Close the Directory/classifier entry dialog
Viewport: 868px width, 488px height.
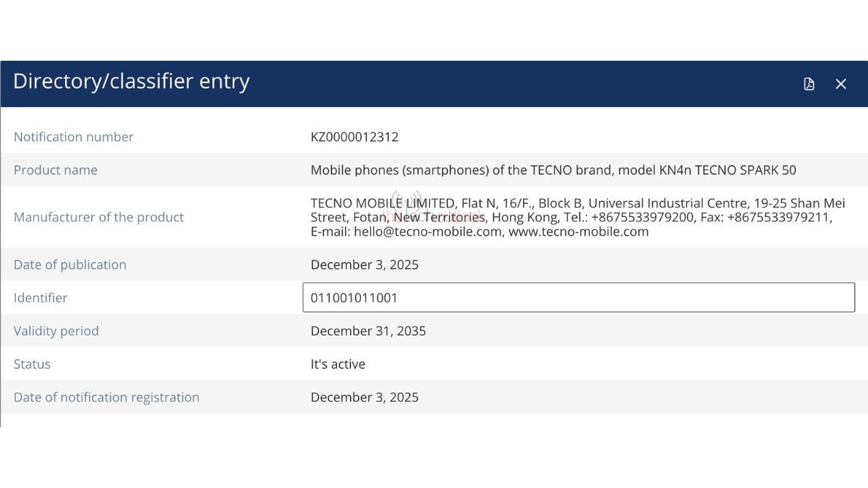(x=841, y=84)
